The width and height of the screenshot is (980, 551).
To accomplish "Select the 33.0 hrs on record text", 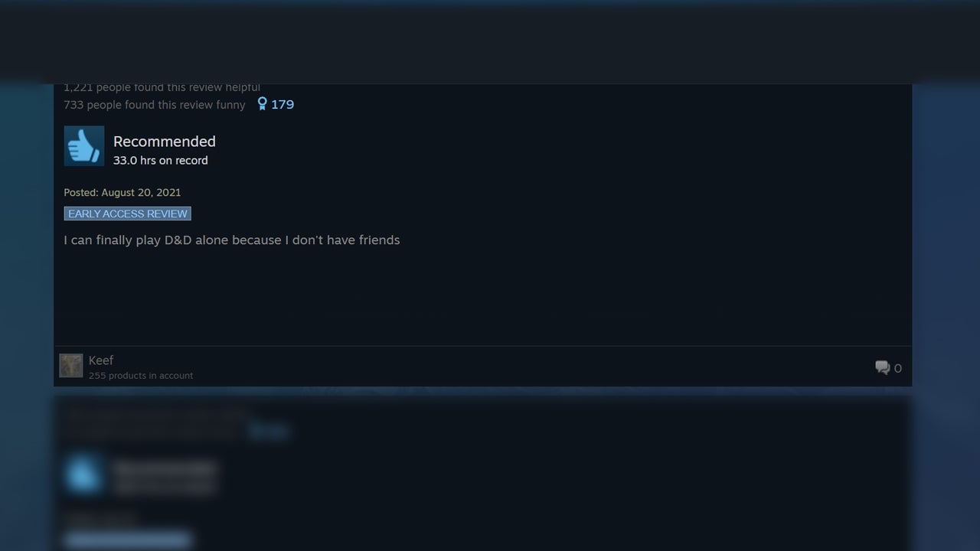I will coord(161,161).
